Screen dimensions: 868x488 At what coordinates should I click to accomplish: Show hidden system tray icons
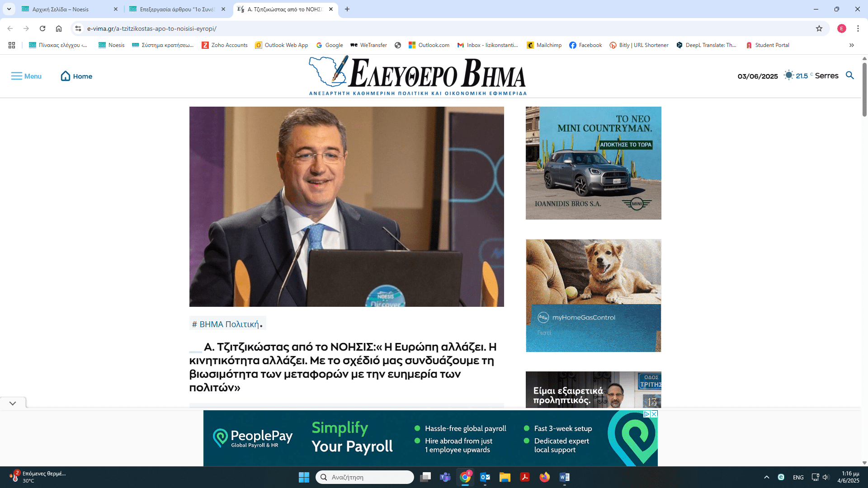pos(767,477)
